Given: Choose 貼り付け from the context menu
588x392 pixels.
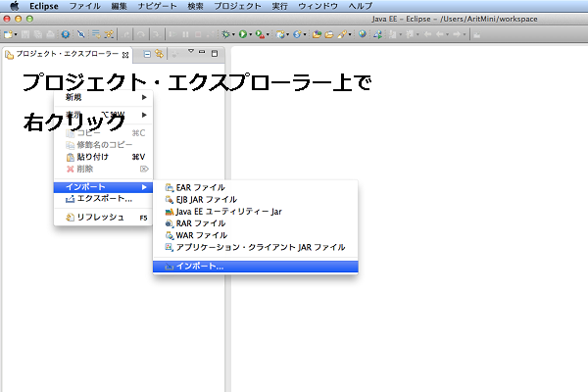Looking at the screenshot, I should (103, 157).
